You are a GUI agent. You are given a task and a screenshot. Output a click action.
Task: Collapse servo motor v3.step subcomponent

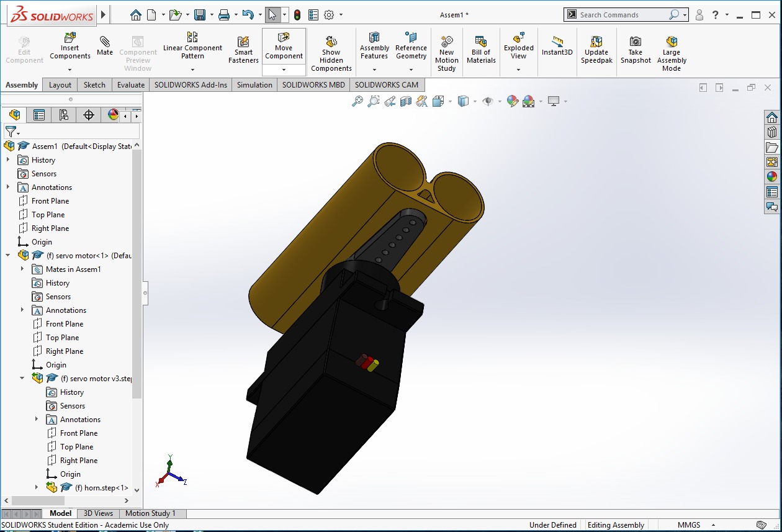pos(22,377)
